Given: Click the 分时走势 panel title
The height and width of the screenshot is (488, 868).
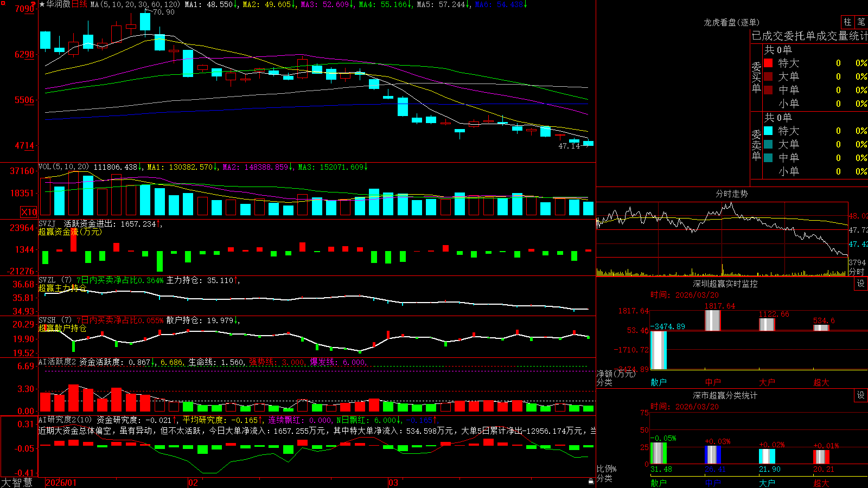Looking at the screenshot, I should point(731,194).
